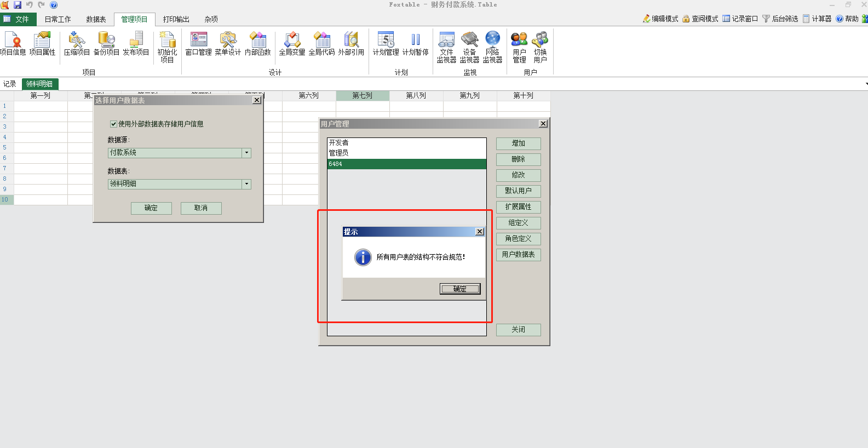Click the 计划暂停 pause schedule icon
The image size is (868, 448).
(x=415, y=44)
